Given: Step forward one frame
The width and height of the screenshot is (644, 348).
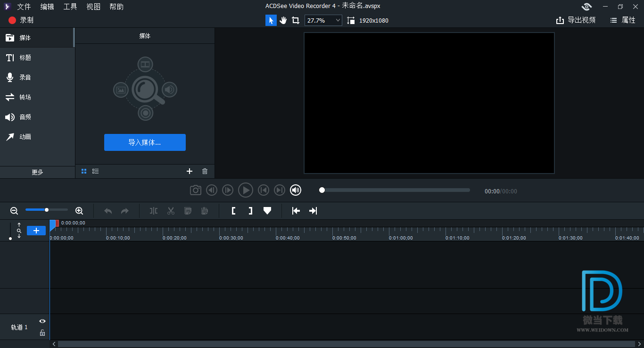Looking at the screenshot, I should [x=228, y=190].
